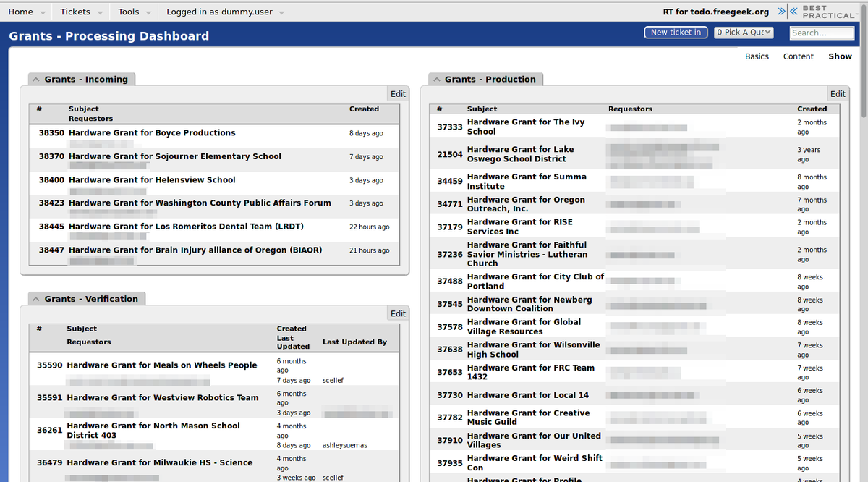Expand the Logged in as dummy.user menu

[224, 12]
